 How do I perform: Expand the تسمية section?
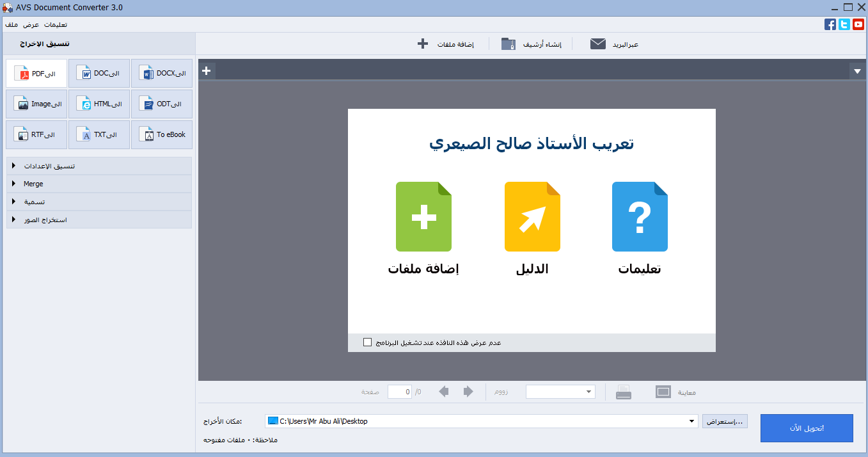(99, 202)
